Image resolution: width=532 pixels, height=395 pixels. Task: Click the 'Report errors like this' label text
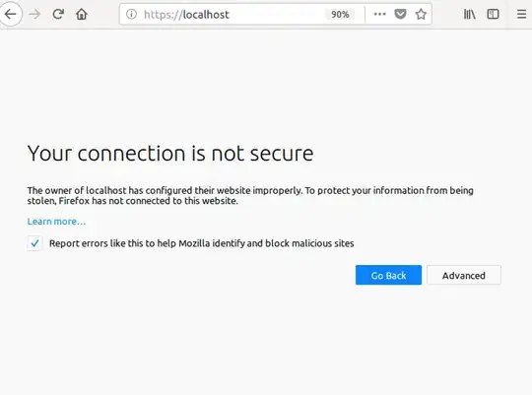click(x=202, y=243)
